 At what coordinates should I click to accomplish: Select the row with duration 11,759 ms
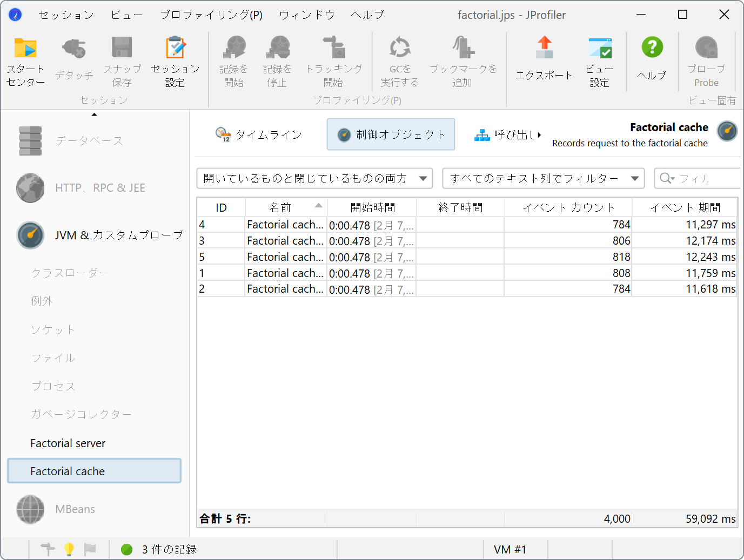point(467,273)
